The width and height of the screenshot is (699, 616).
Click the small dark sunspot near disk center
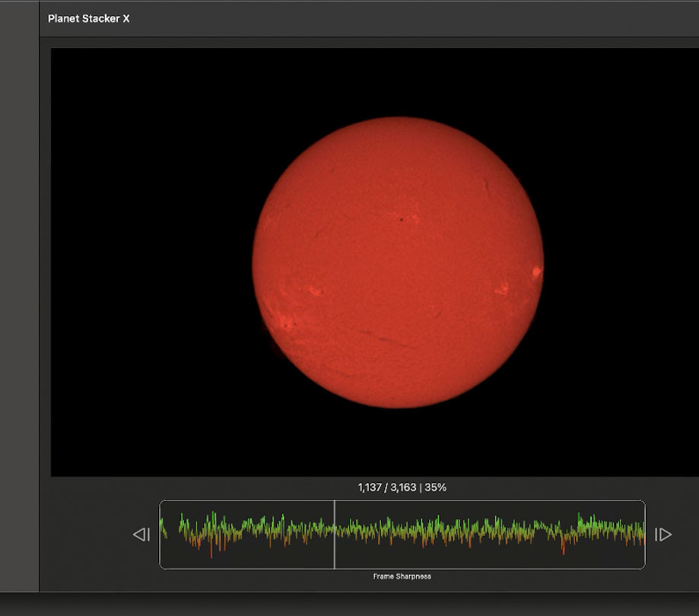[401, 220]
